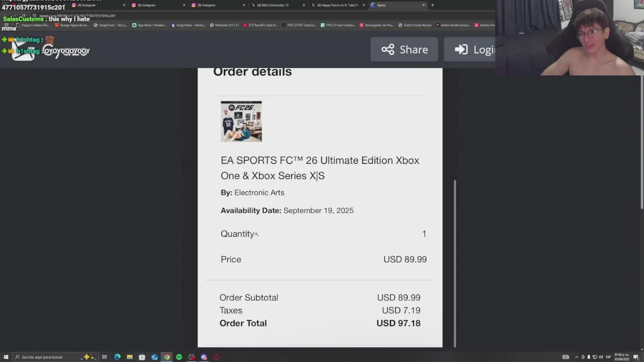Switch to Chrome in the taskbar
Viewport: 644px width, 362px height.
tap(167, 357)
